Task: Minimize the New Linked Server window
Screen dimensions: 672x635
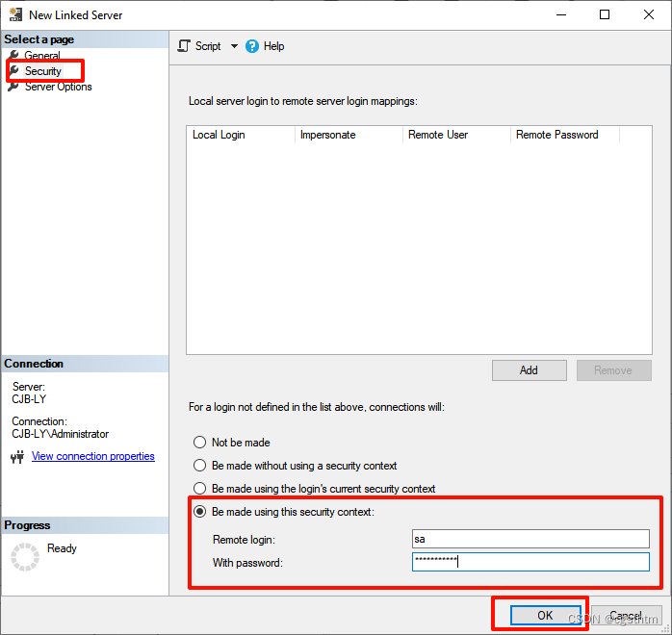Action: point(561,14)
